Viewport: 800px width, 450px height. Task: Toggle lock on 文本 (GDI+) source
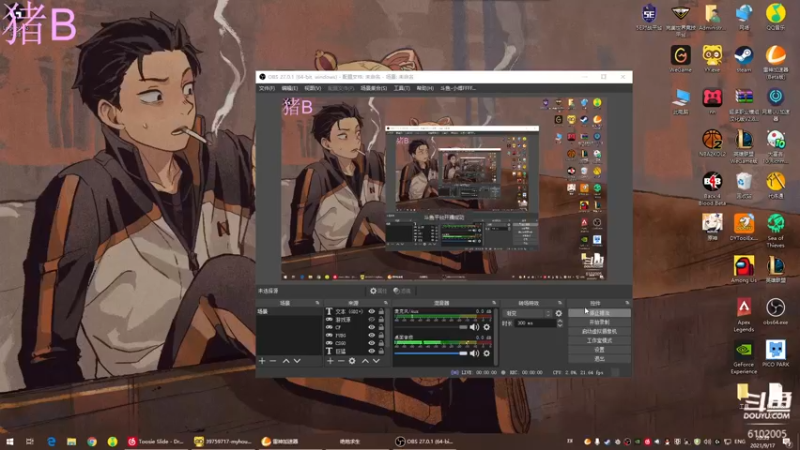tap(381, 311)
